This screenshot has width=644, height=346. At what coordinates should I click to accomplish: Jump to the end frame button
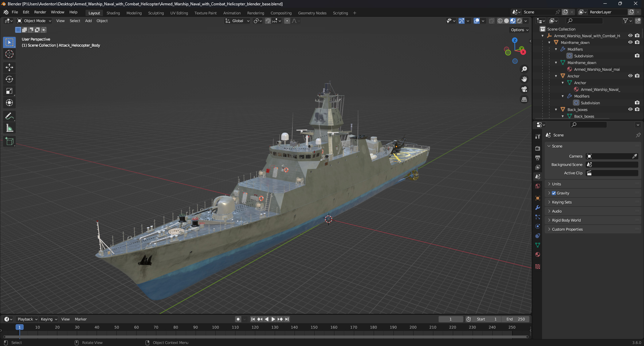[x=287, y=319]
